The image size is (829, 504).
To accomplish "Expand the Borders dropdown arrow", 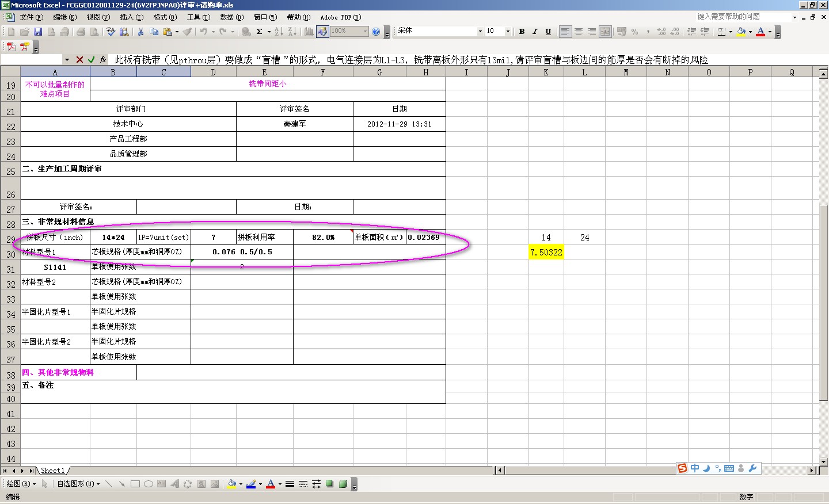I will [731, 32].
